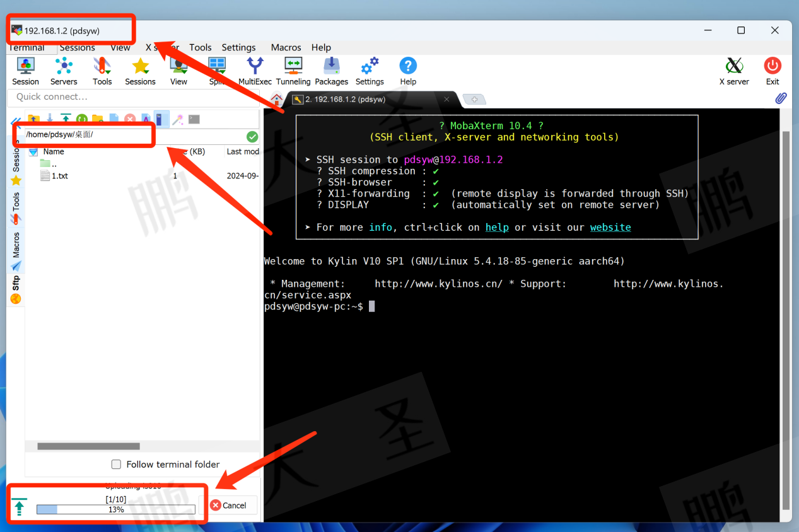Click the help link in terminal banner
Image resolution: width=799 pixels, height=532 pixels.
[497, 227]
